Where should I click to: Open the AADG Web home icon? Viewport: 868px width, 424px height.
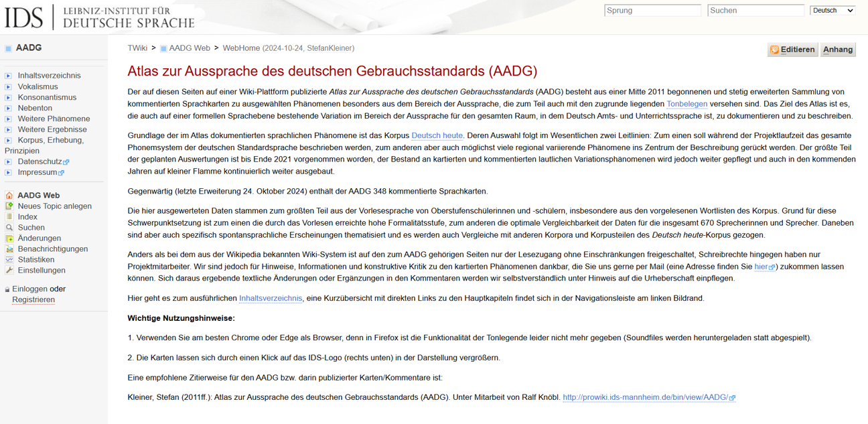click(8, 195)
